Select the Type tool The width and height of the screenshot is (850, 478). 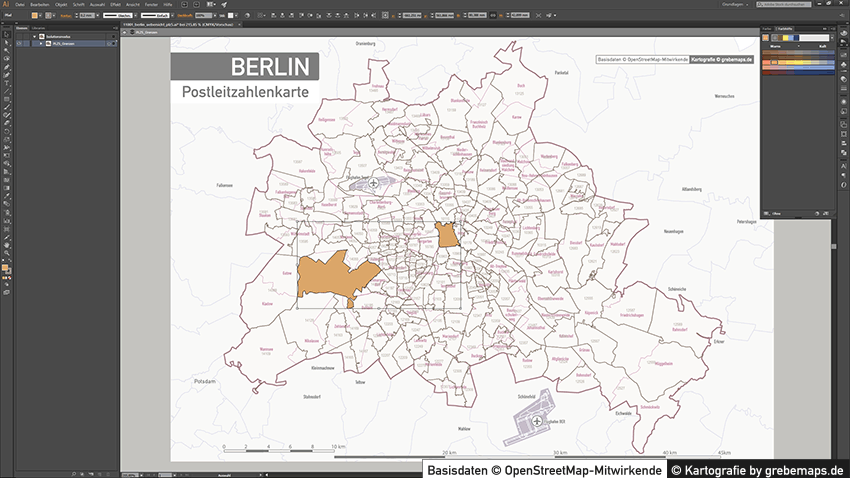coord(6,83)
